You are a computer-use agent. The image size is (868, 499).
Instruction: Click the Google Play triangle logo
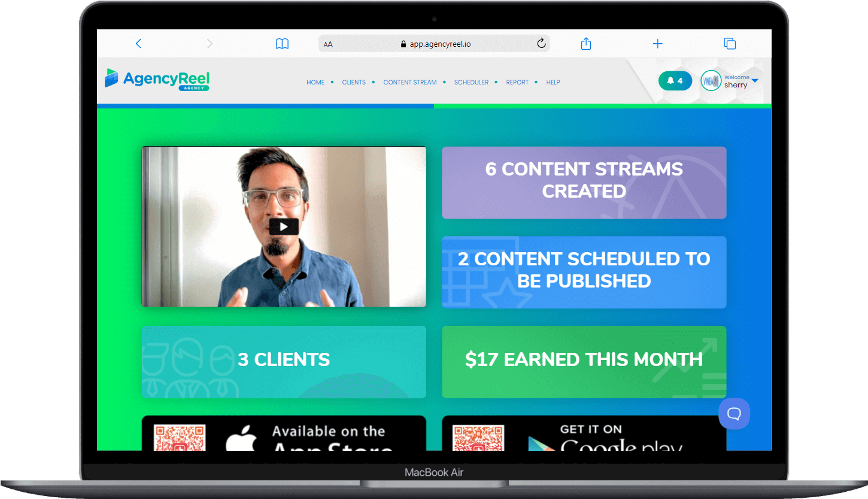[x=541, y=444]
